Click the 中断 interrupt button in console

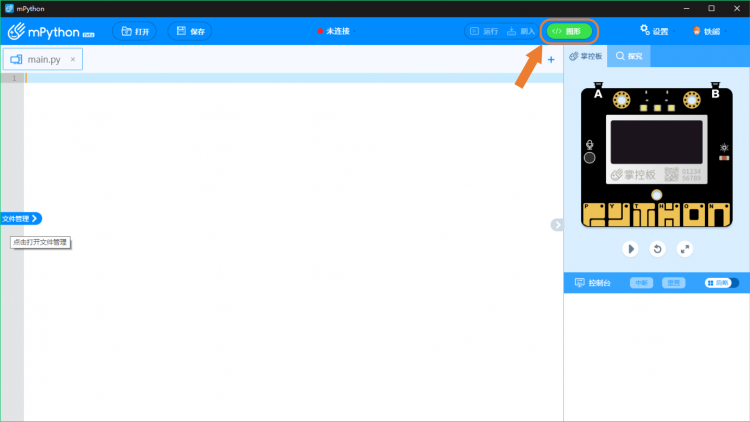point(641,283)
